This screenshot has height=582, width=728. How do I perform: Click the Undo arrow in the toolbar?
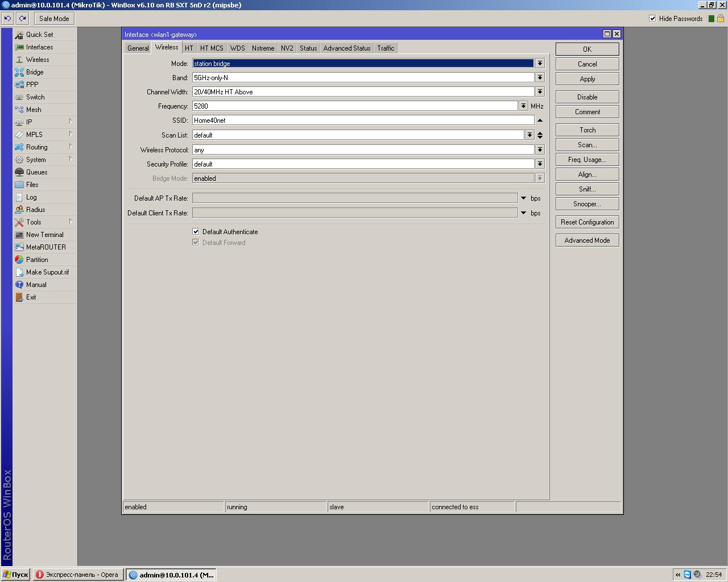pyautogui.click(x=7, y=19)
